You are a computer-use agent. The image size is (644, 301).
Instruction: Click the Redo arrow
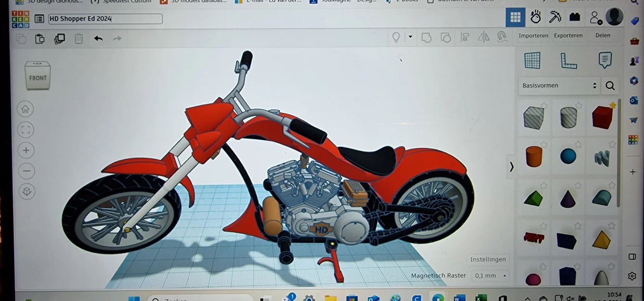[x=117, y=39]
